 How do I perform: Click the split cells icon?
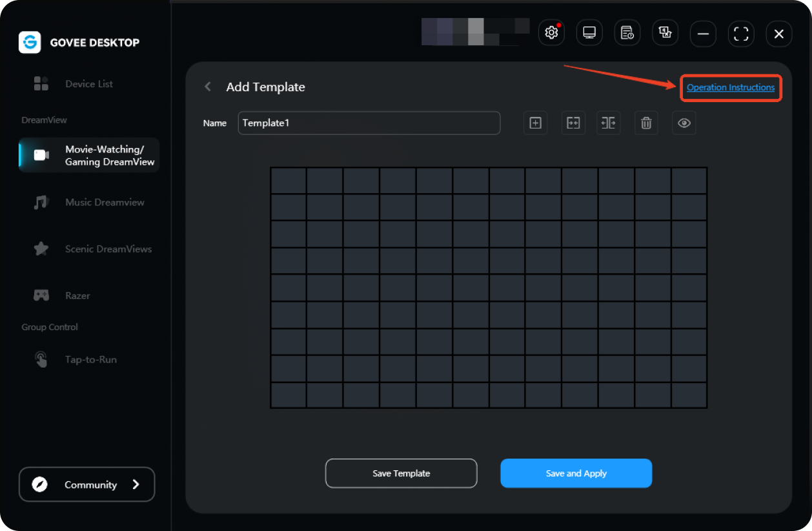click(x=609, y=123)
